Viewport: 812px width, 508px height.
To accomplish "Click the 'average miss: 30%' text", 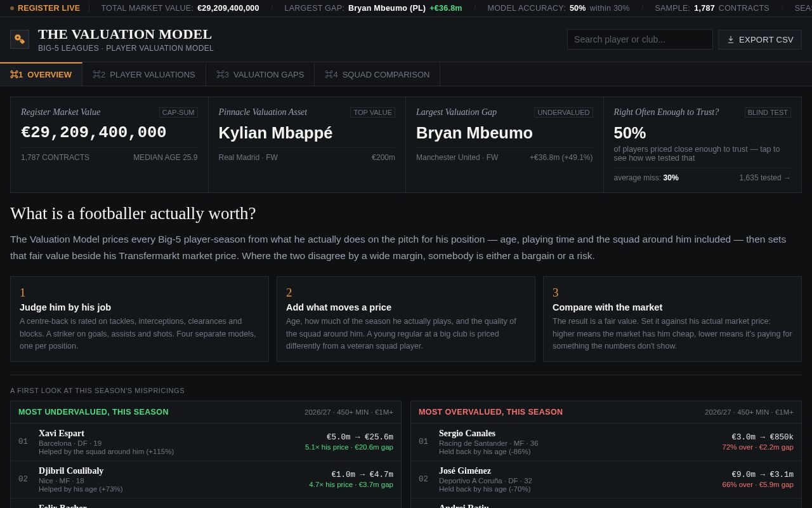I will point(646,178).
